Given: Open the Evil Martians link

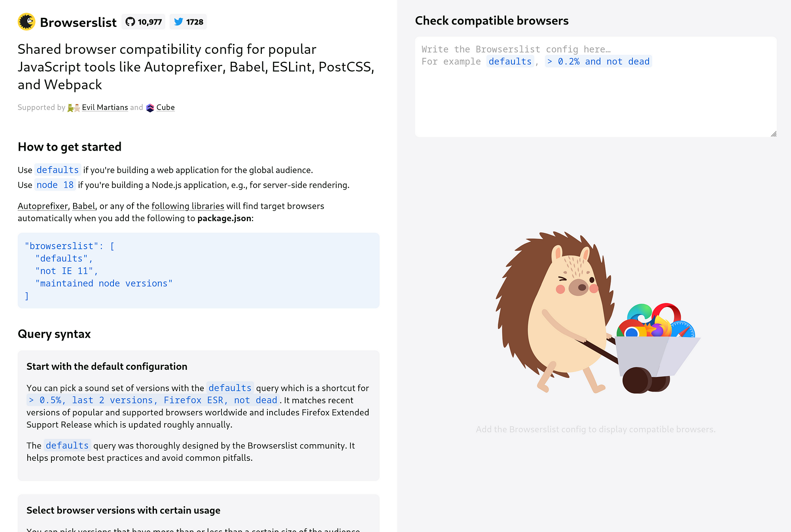Looking at the screenshot, I should coord(105,108).
